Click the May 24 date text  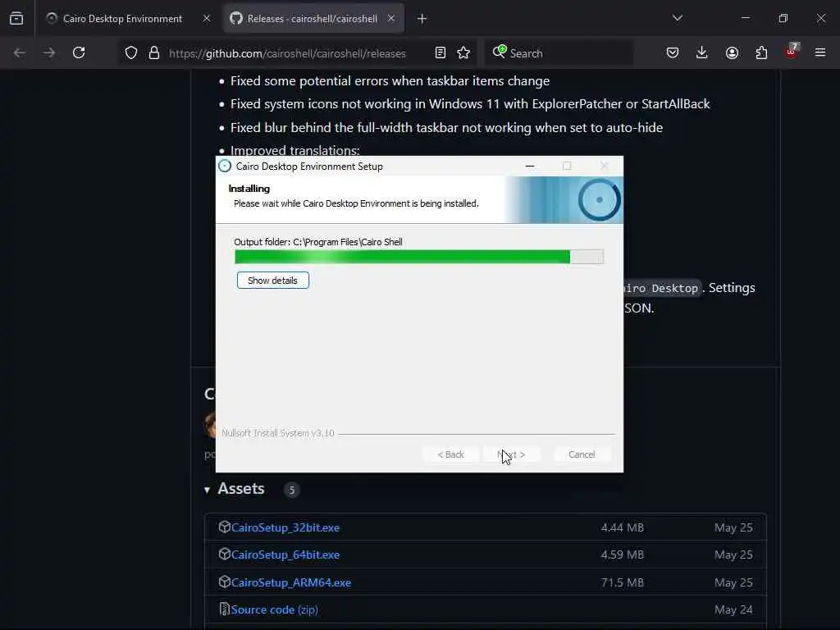tap(733, 609)
